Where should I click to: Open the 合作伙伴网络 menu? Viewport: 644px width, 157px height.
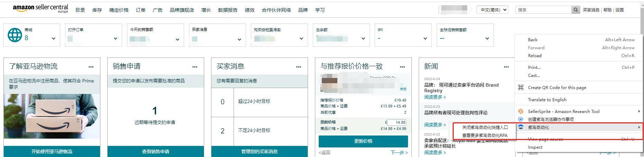coord(276,10)
